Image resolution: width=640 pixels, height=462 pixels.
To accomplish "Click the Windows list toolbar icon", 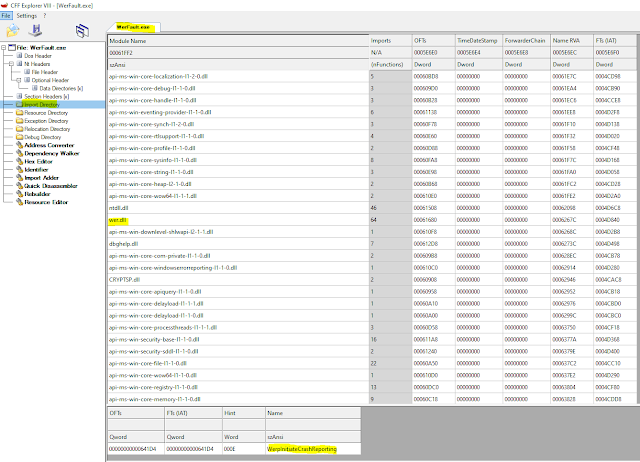I will (x=82, y=31).
